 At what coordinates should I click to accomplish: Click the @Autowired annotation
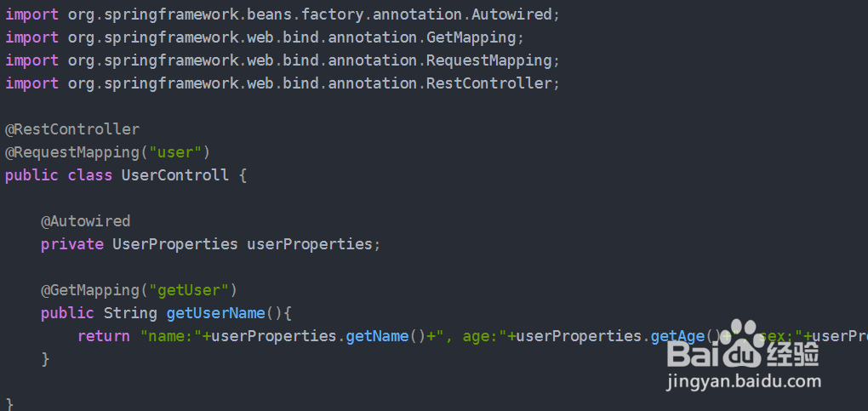pyautogui.click(x=86, y=221)
